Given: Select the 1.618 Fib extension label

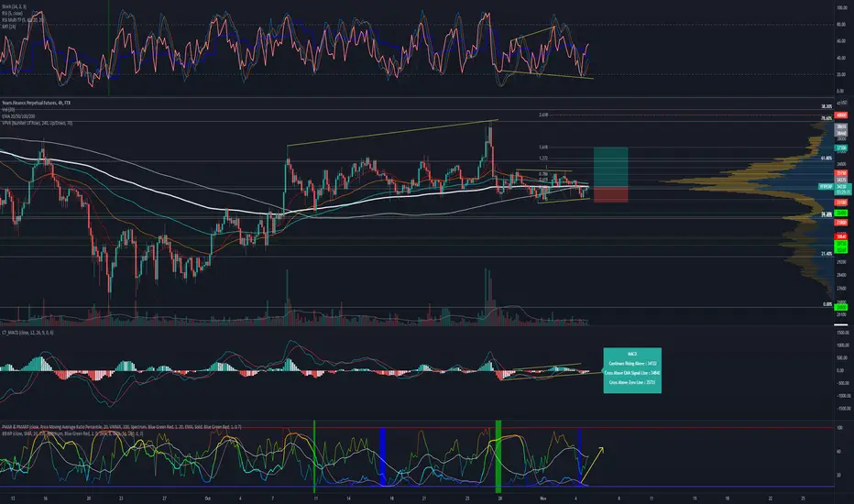Looking at the screenshot, I should pos(543,148).
